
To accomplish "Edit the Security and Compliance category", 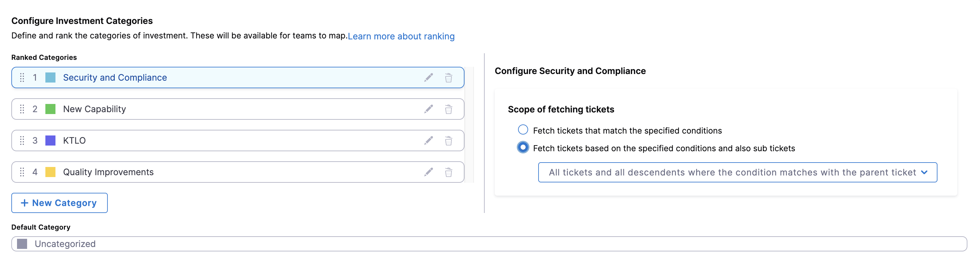I will pyautogui.click(x=428, y=77).
